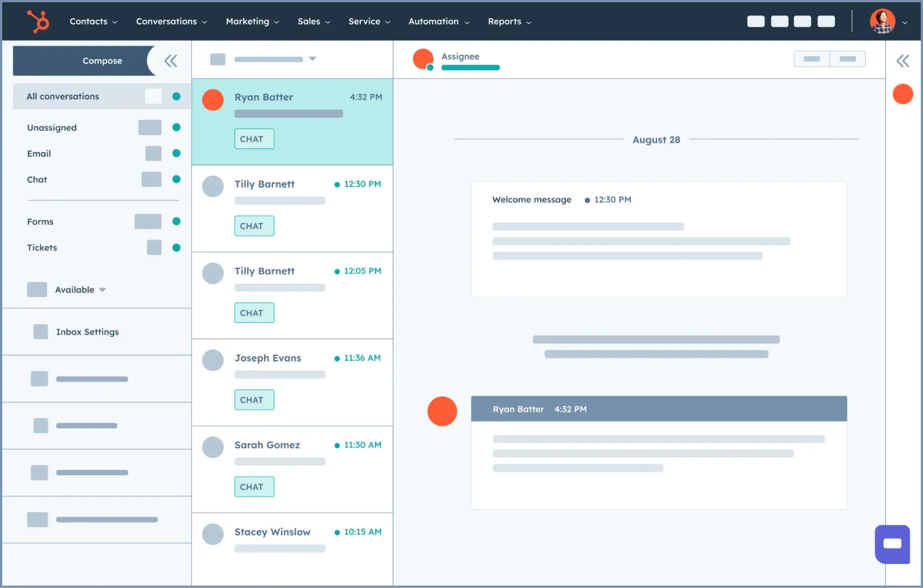The height and width of the screenshot is (588, 923).
Task: Click the Compose button
Action: click(102, 60)
